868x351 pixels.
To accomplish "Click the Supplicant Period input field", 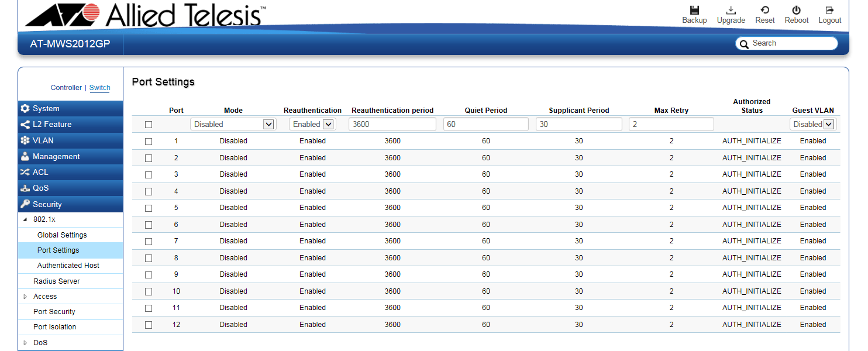I will pos(579,124).
